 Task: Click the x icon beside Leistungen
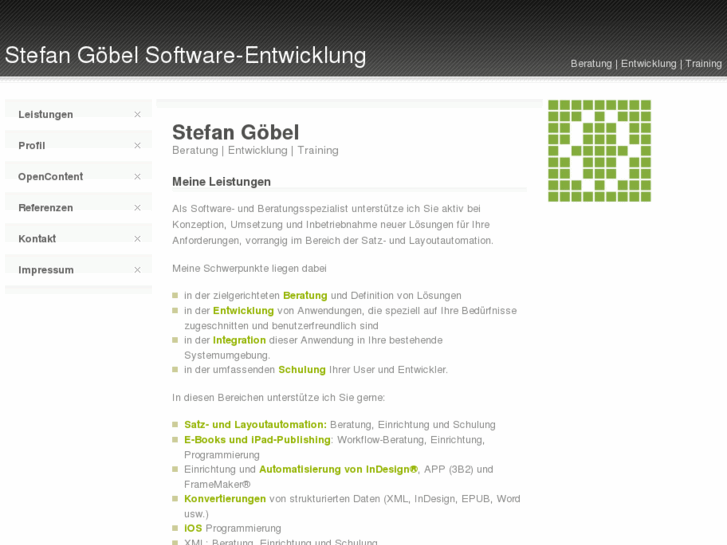pyautogui.click(x=137, y=115)
